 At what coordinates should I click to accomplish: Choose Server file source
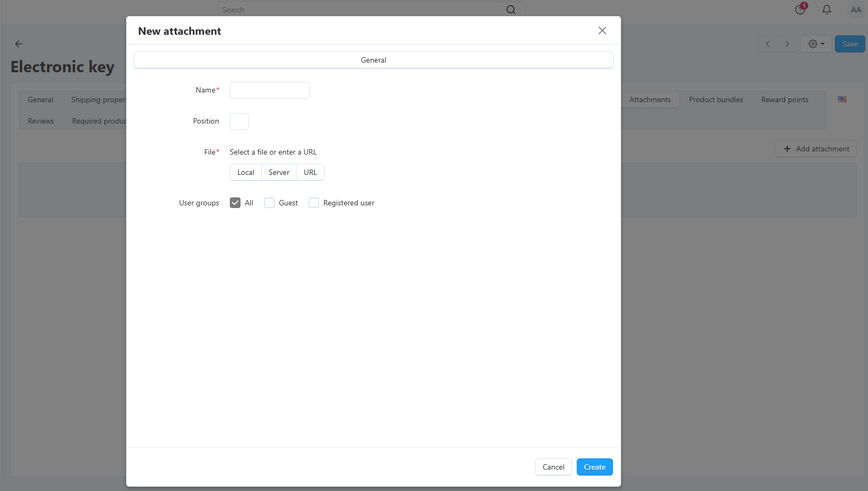click(x=279, y=172)
